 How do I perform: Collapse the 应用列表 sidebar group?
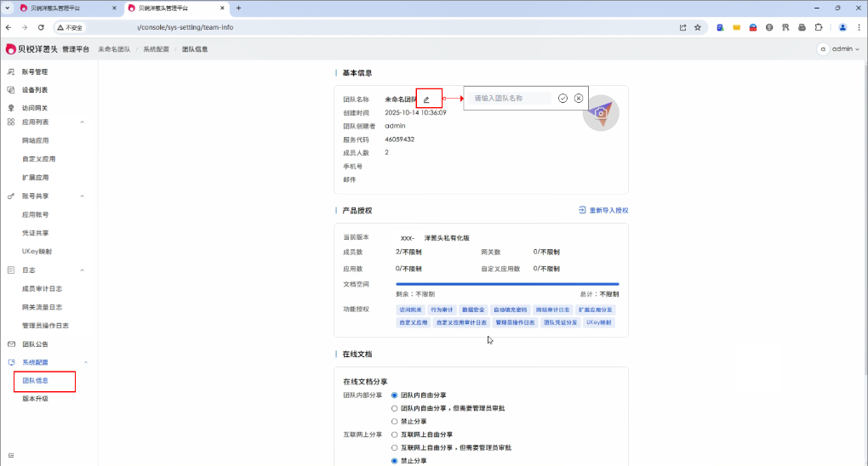click(83, 122)
